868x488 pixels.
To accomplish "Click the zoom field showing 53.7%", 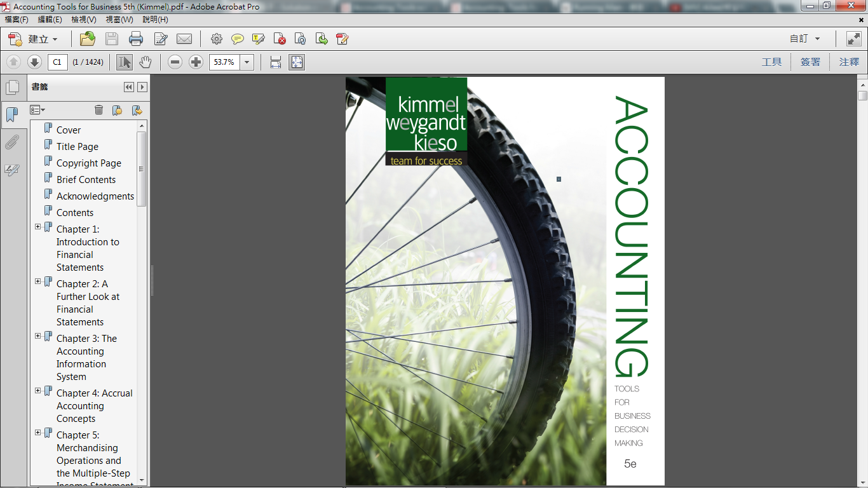I will [224, 62].
